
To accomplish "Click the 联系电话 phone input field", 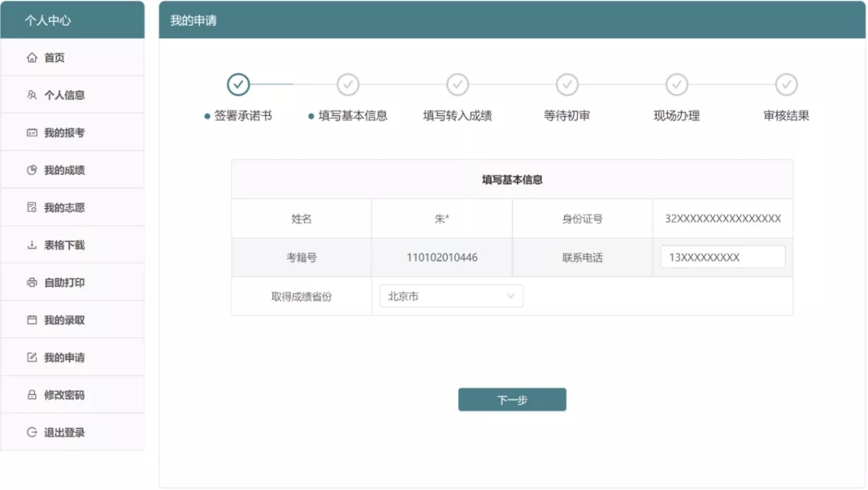I will (723, 256).
